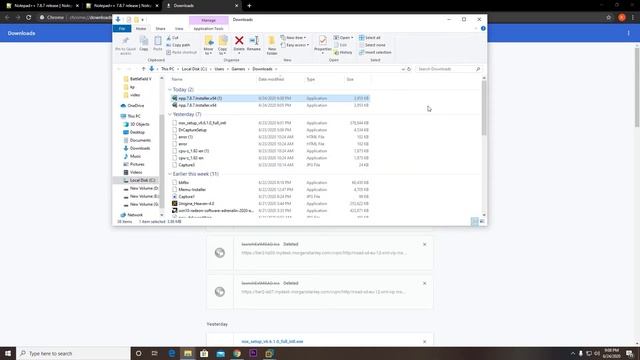640x360 pixels.
Task: Select the Chrome Downloads tab
Action: (202, 6)
